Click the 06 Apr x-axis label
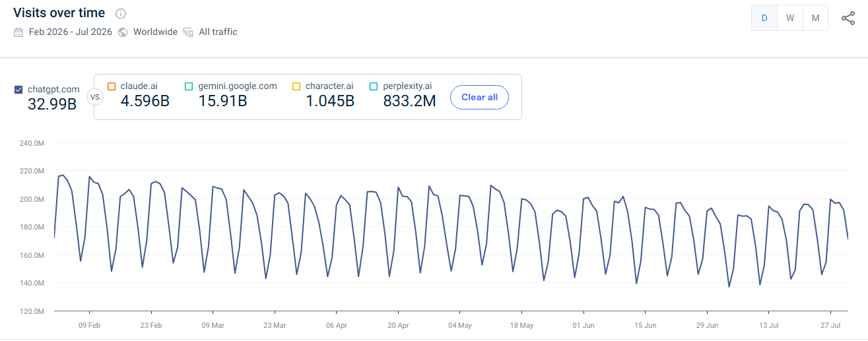The image size is (868, 341). (x=337, y=325)
